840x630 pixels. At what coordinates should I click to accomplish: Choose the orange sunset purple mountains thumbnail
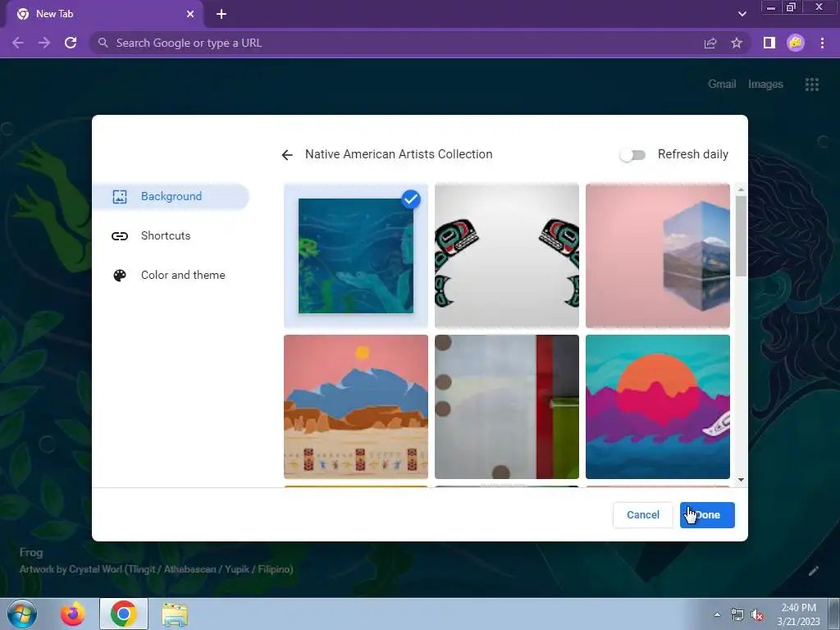(x=658, y=407)
